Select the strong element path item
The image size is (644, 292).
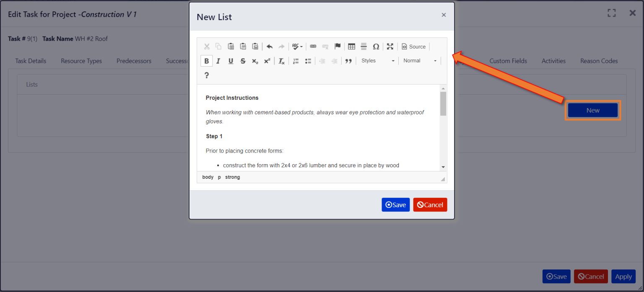pyautogui.click(x=233, y=177)
